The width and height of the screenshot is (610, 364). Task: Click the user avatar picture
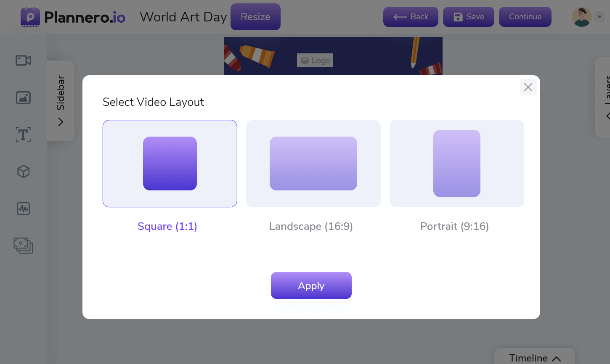(581, 17)
